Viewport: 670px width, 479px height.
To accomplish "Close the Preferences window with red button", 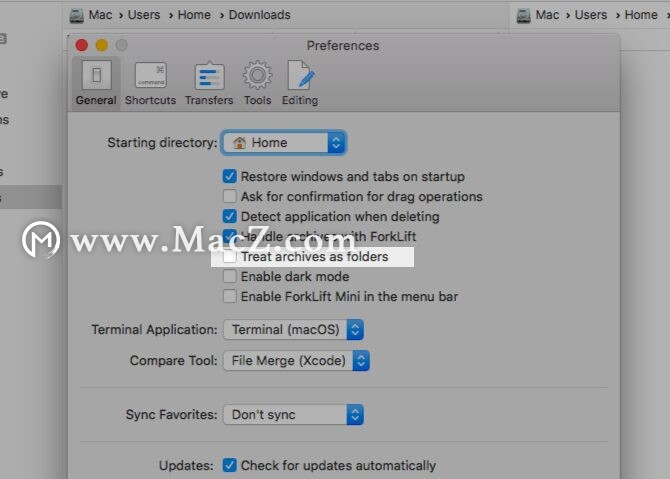I will (x=82, y=45).
